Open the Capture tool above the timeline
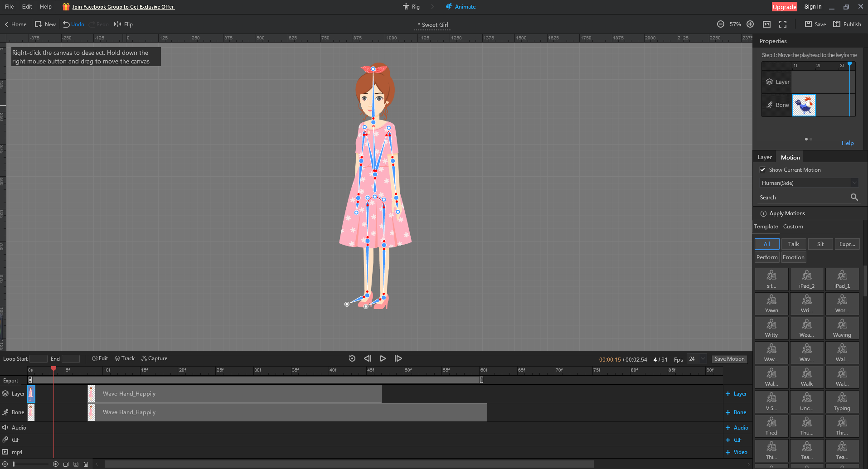The image size is (868, 469). tap(154, 358)
